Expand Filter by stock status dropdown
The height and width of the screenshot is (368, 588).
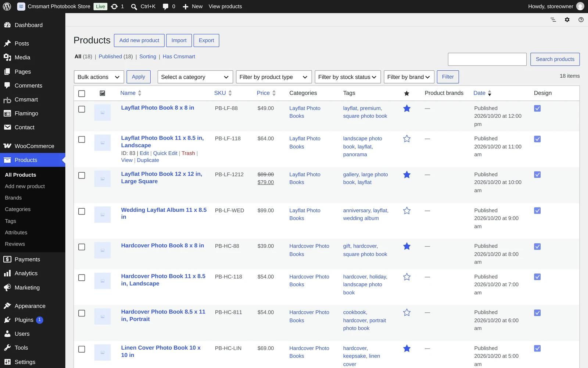pyautogui.click(x=348, y=77)
